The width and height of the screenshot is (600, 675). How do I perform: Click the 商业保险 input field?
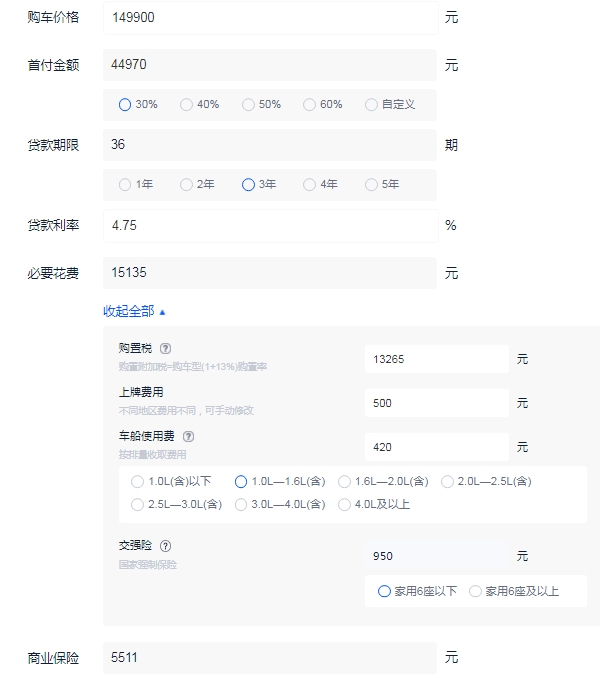[270, 657]
